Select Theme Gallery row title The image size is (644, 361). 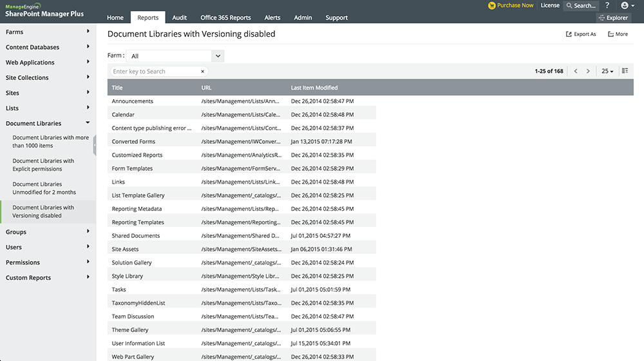click(x=130, y=330)
